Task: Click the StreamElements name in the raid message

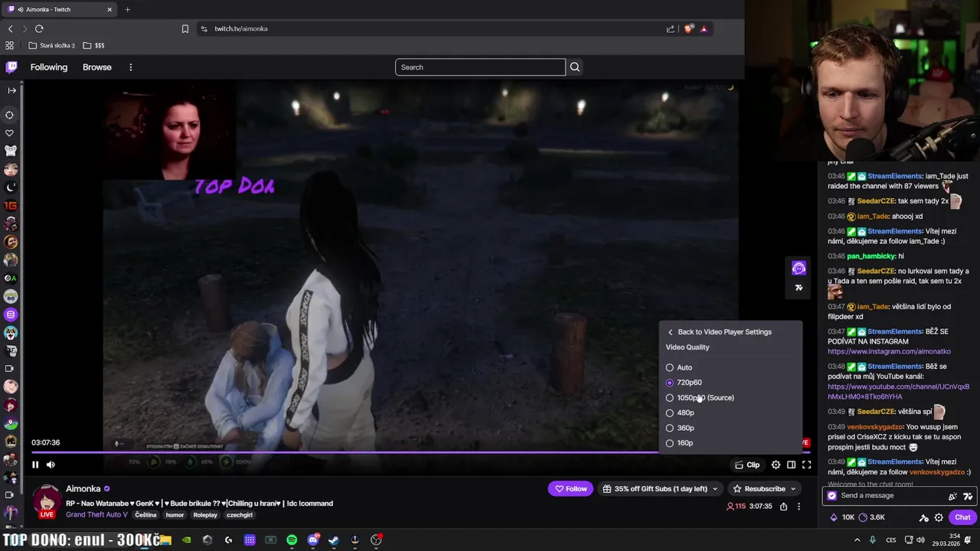Action: click(895, 176)
